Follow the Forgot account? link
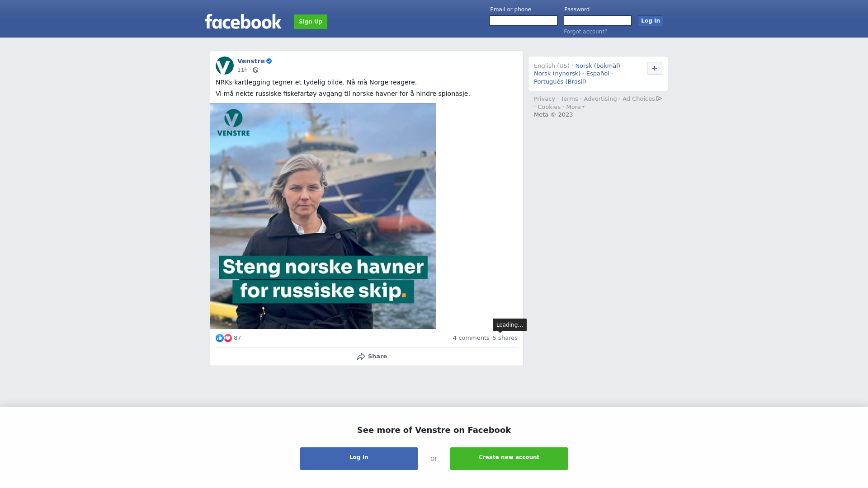The image size is (868, 488). [585, 32]
